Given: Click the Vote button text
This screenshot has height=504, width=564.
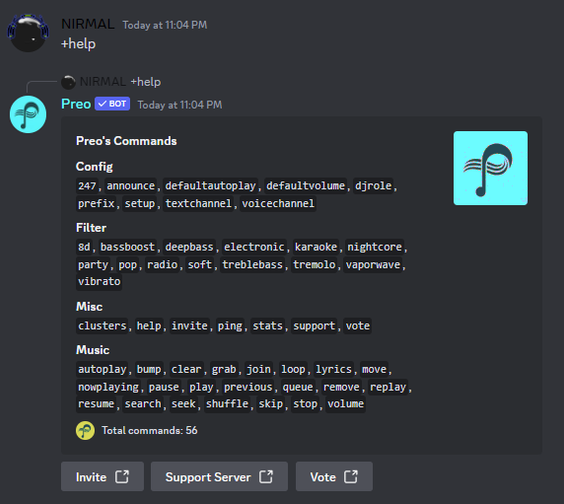Looking at the screenshot, I should pos(323,477).
